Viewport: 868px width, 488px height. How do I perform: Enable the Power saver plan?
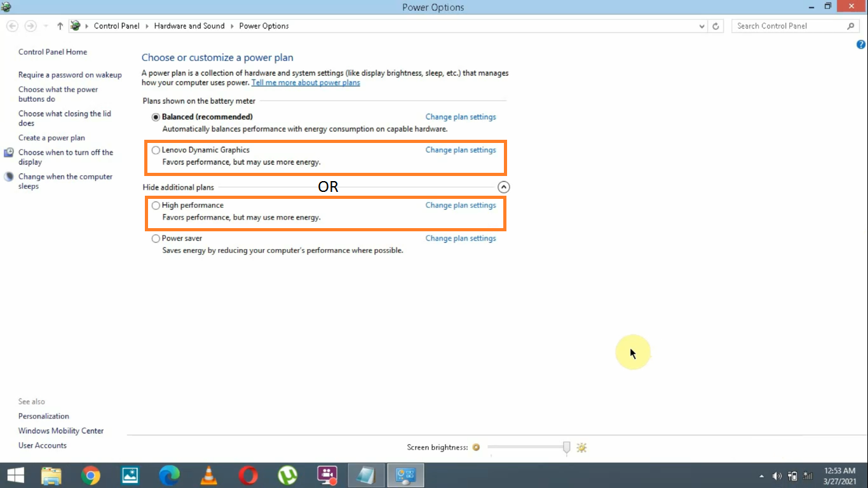(156, 238)
